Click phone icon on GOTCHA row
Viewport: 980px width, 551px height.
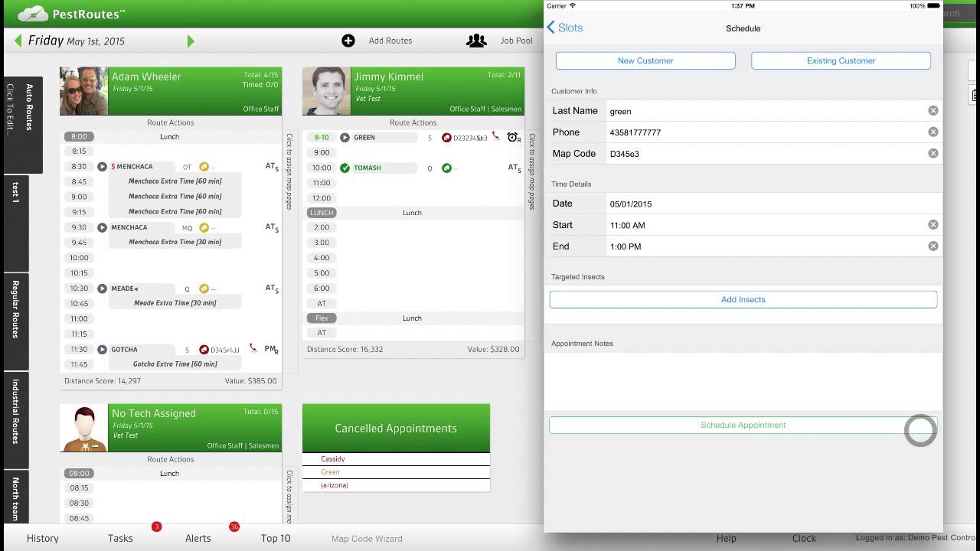(253, 347)
